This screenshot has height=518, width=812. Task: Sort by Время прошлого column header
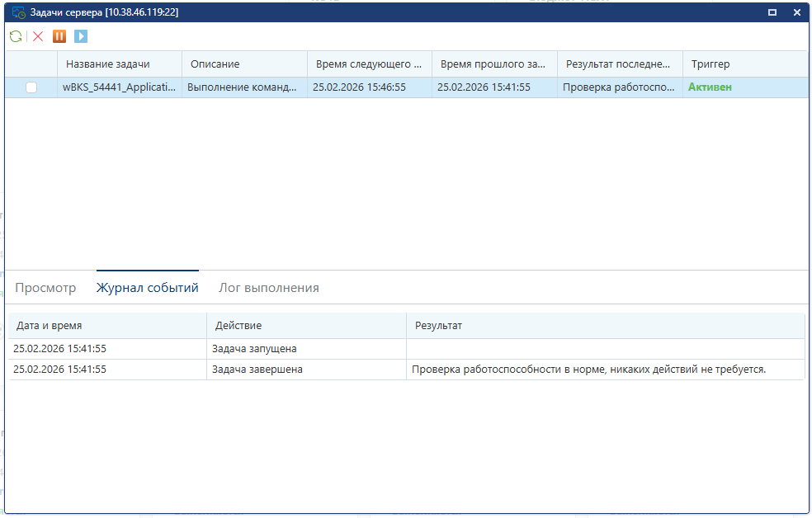tap(494, 64)
